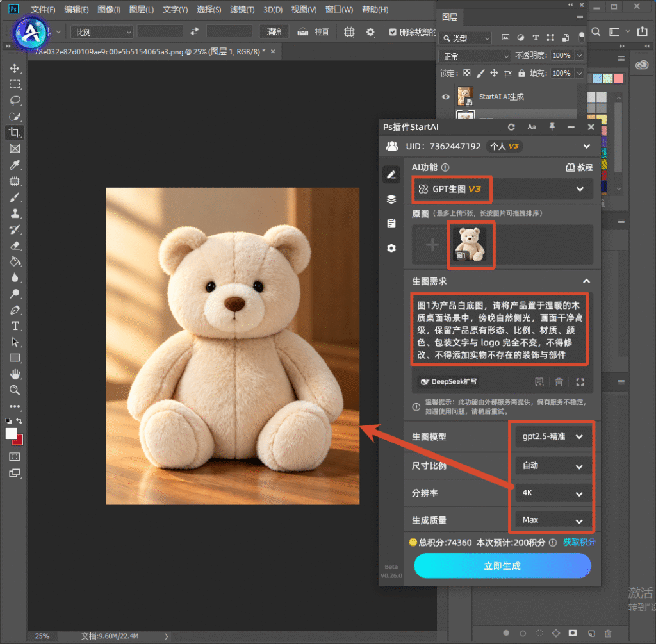Select the Path Selection tool

click(15, 342)
